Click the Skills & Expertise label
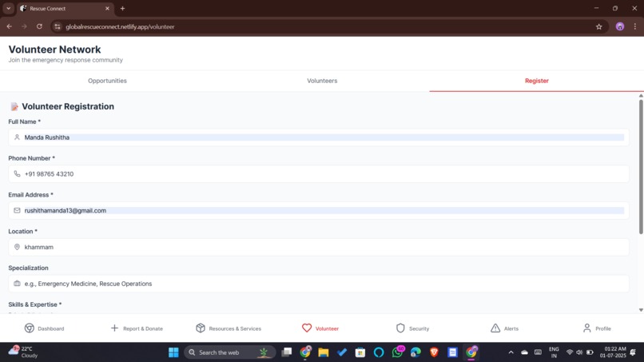The height and width of the screenshot is (362, 644). (35, 304)
